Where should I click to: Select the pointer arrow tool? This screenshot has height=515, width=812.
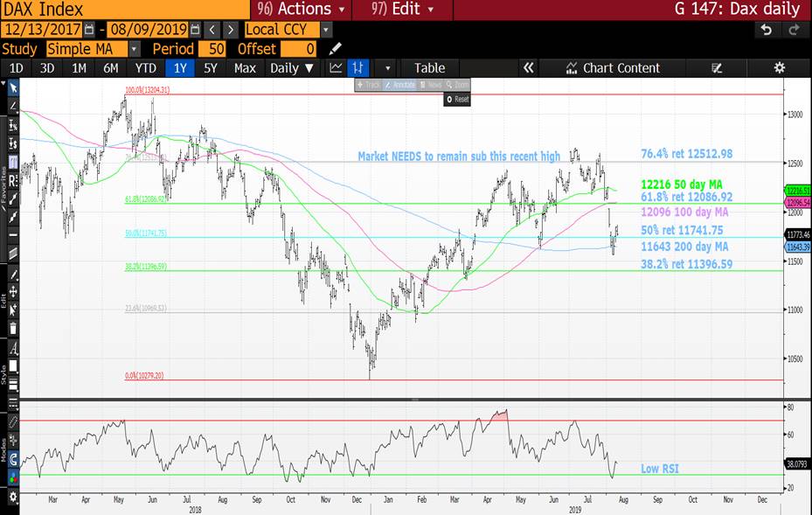point(13,88)
